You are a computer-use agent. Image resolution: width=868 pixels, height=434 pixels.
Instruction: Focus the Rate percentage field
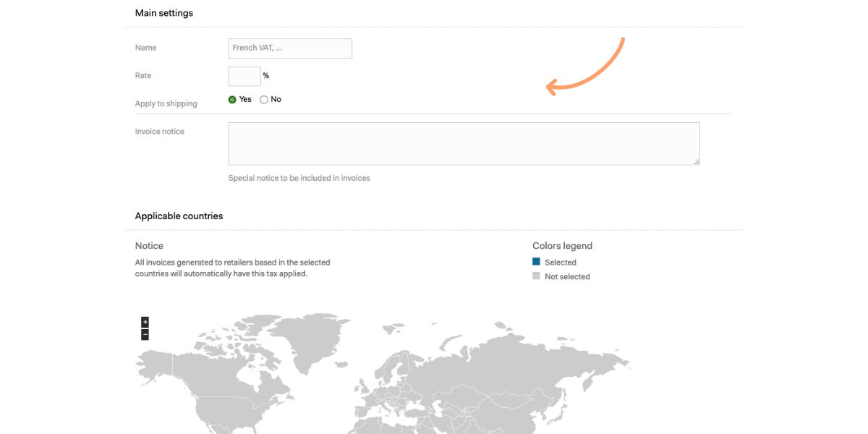tap(244, 76)
